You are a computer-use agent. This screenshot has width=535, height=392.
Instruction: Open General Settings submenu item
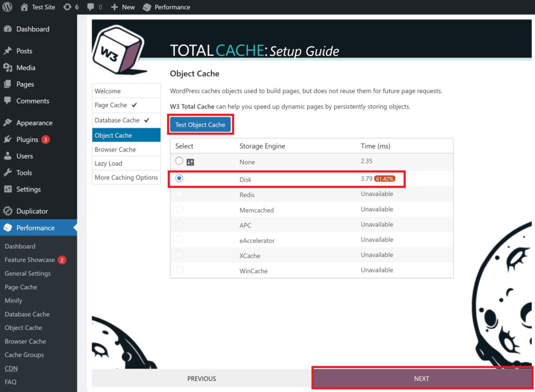(x=28, y=274)
